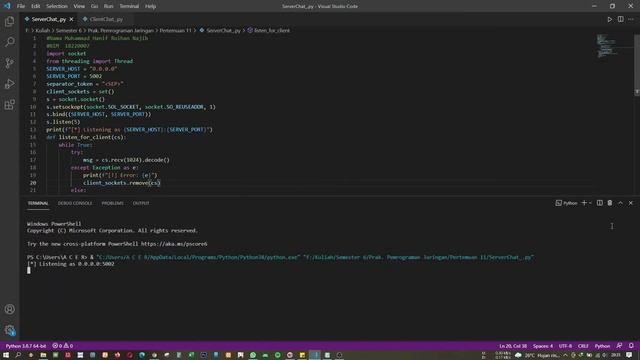Click the feedback icon in status bar
This screenshot has width=640, height=360.
(x=620, y=346)
